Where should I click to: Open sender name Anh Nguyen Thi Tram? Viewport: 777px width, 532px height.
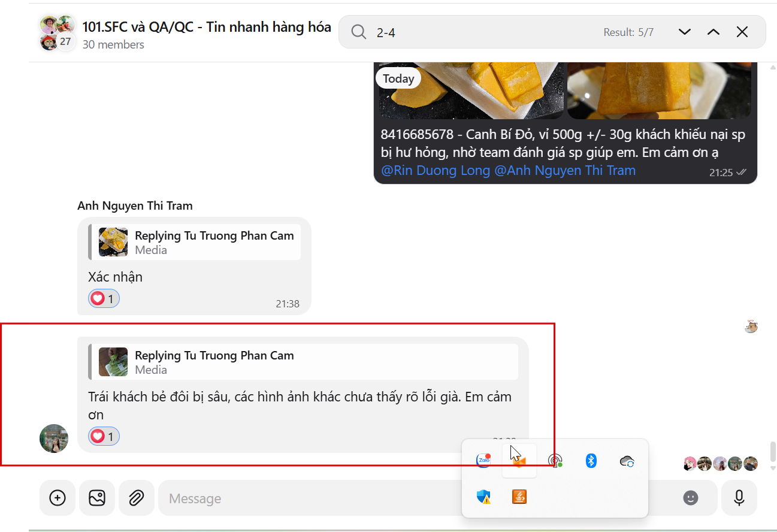(135, 206)
